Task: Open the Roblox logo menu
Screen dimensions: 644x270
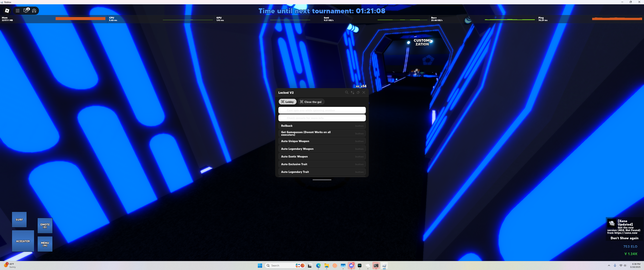Action: 7,10
